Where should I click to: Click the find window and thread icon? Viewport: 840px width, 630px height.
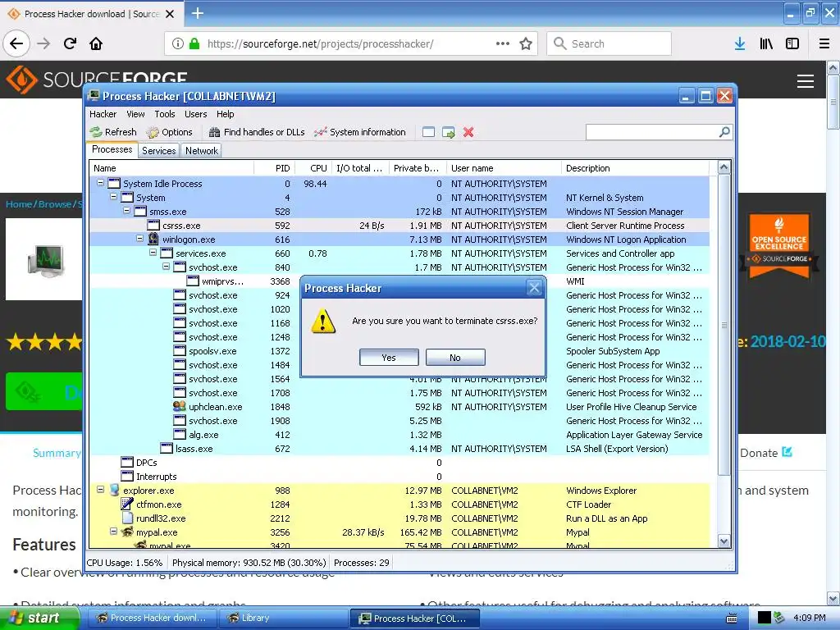click(449, 132)
